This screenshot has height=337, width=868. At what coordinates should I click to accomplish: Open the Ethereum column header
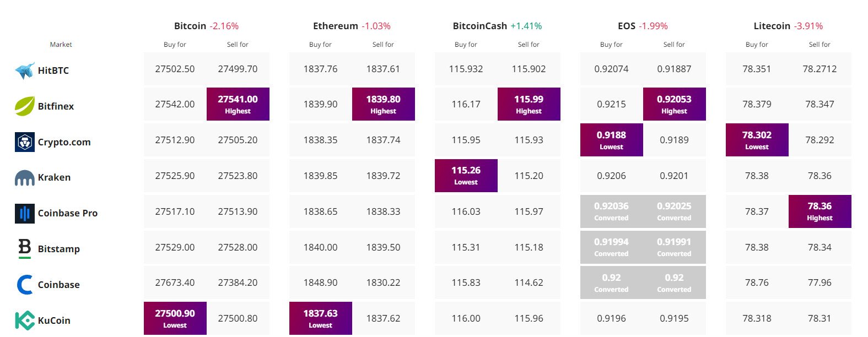pos(336,26)
